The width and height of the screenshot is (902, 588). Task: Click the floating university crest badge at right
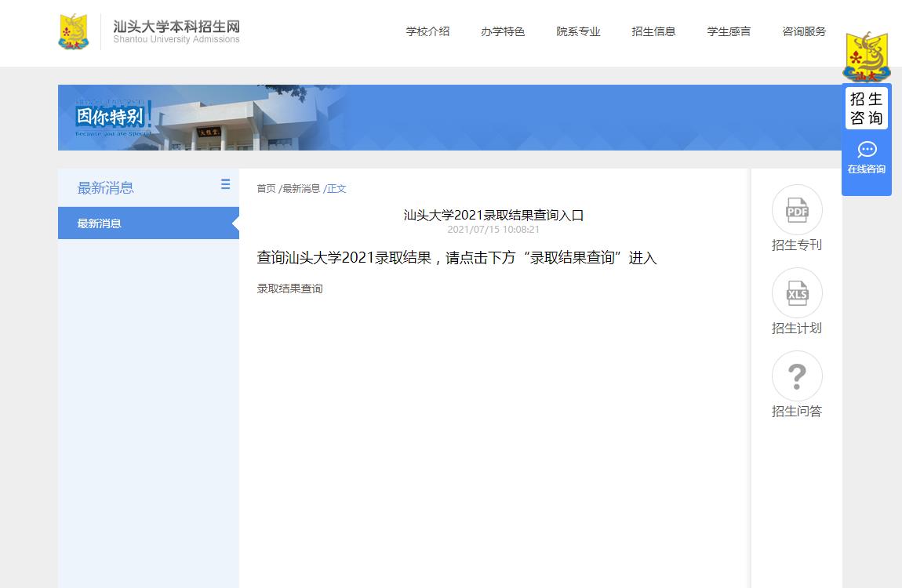pos(867,57)
